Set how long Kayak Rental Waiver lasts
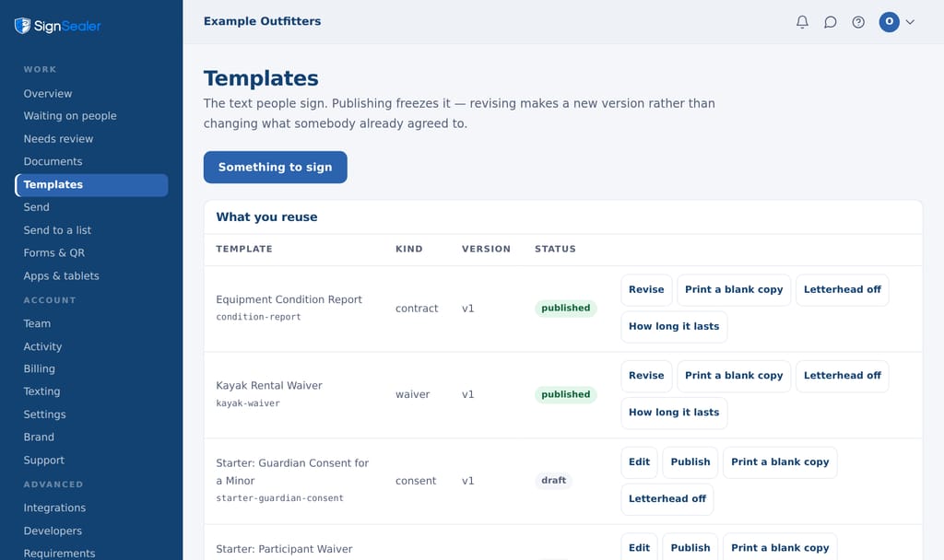Screen dimensions: 944x560 [674, 413]
